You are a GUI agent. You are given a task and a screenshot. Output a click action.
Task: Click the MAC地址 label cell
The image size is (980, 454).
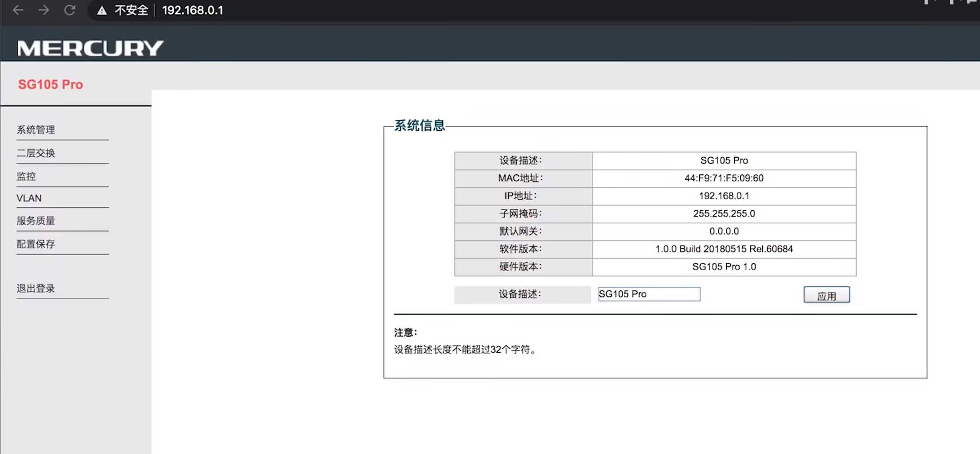pyautogui.click(x=523, y=178)
